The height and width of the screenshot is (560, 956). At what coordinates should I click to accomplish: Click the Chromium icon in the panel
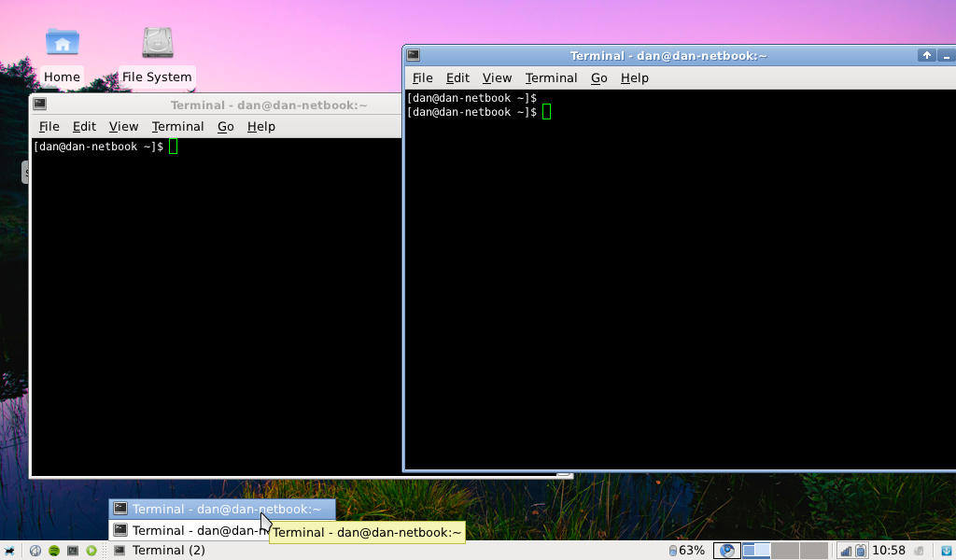pos(726,551)
